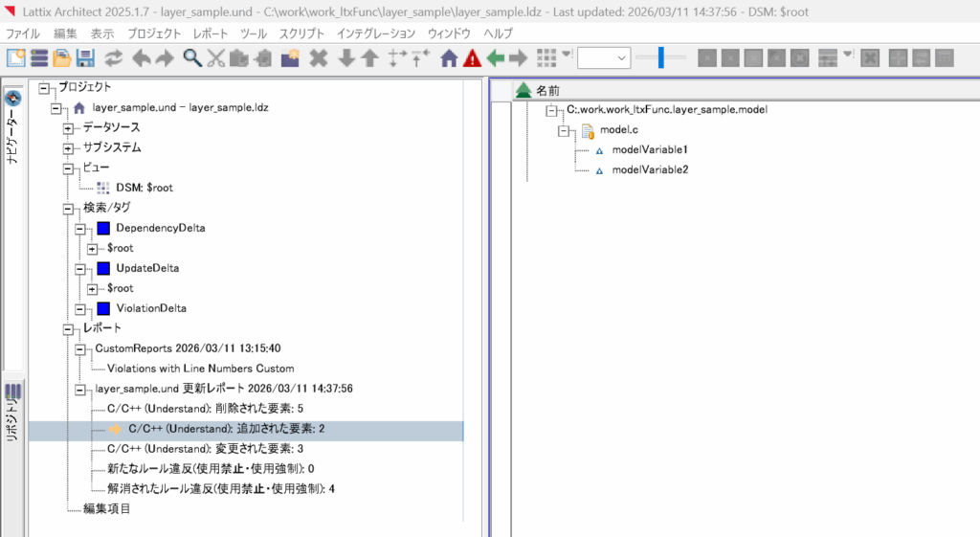980x537 pixels.
Task: Open the empty combo box in the toolbar
Action: tap(604, 57)
